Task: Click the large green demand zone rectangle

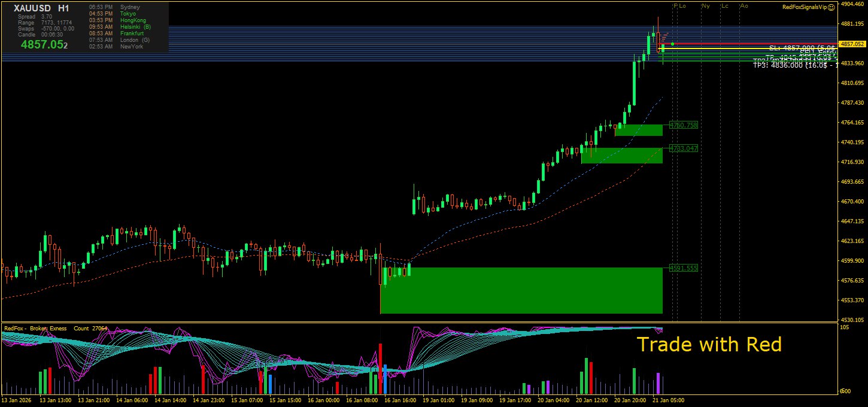Action: pos(521,290)
